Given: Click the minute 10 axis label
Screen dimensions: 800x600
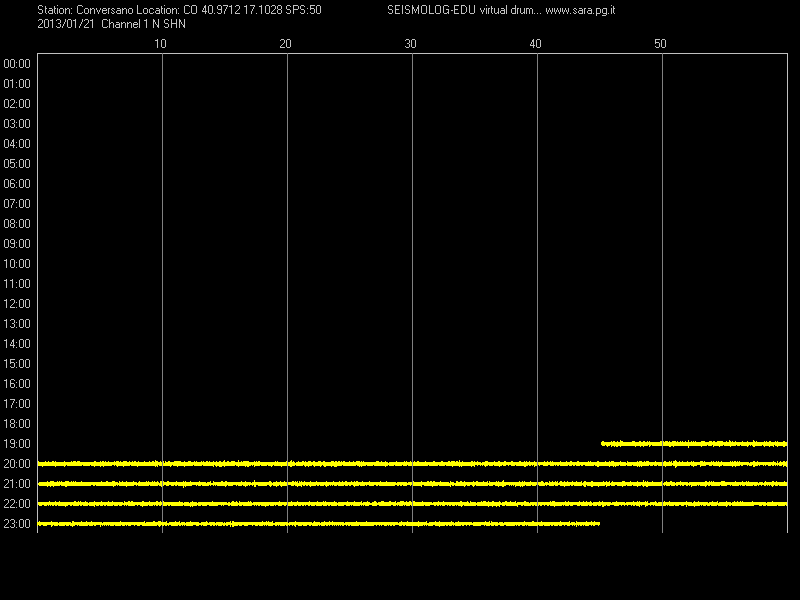Looking at the screenshot, I should [160, 44].
